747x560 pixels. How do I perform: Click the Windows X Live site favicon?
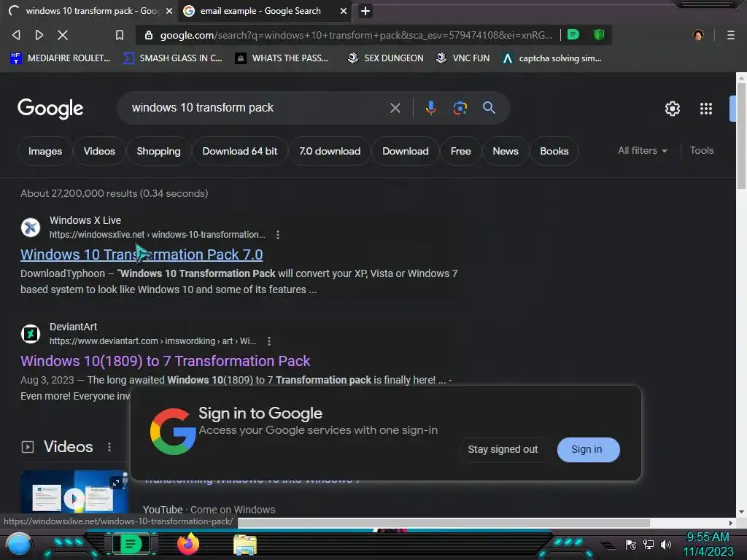point(31,227)
